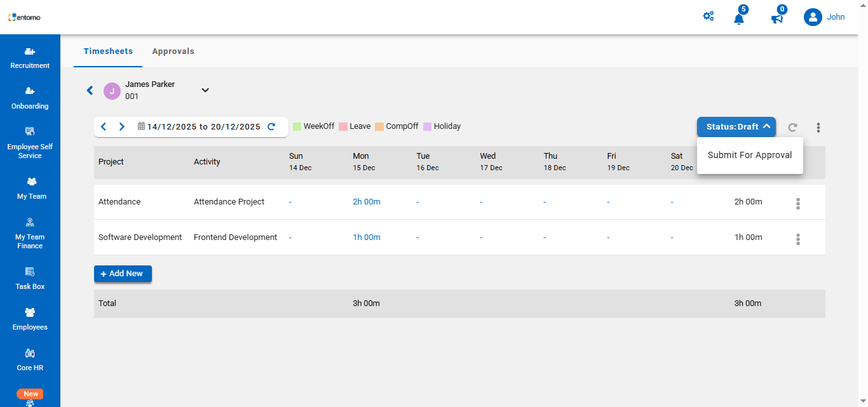
Task: Click the back arrow beside James Parker
Action: 90,91
